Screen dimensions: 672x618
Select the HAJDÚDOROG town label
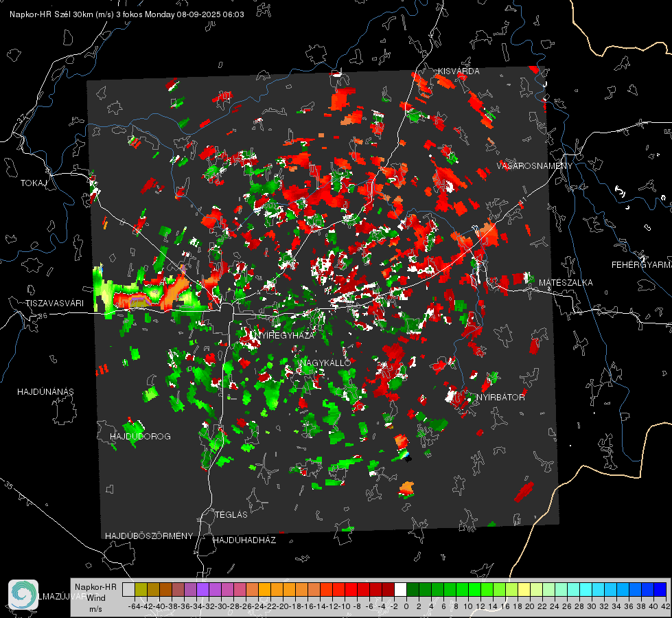(x=140, y=437)
